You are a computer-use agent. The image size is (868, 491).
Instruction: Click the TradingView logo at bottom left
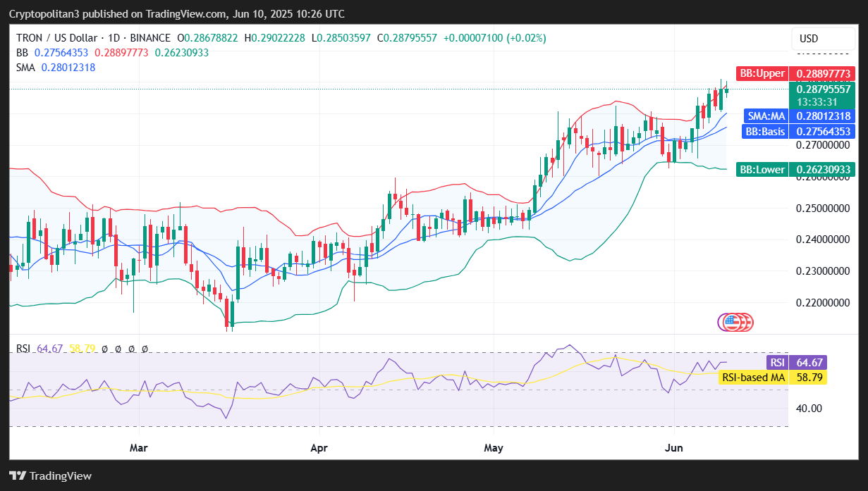pyautogui.click(x=50, y=476)
